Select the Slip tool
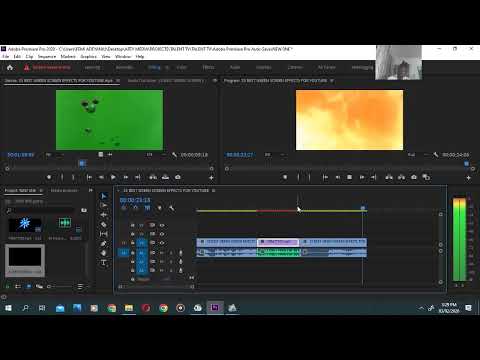 click(104, 234)
